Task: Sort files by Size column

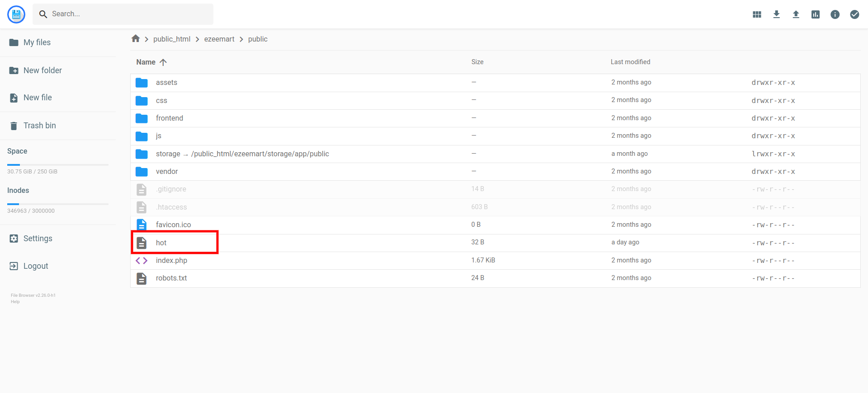Action: [477, 62]
